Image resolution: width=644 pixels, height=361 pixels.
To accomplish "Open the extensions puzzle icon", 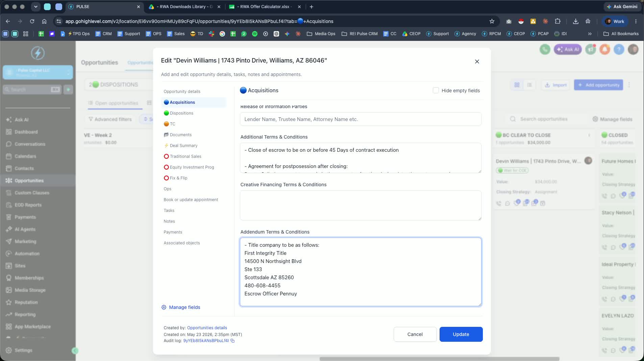I will pyautogui.click(x=558, y=21).
